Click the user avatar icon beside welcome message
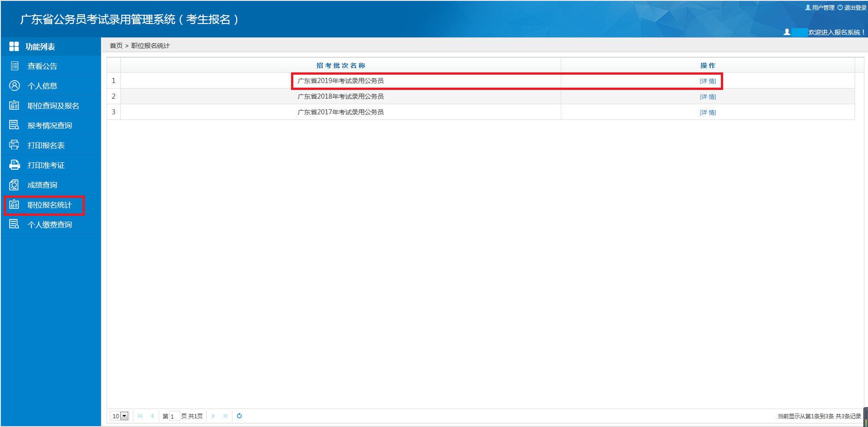868x427 pixels. (x=787, y=32)
